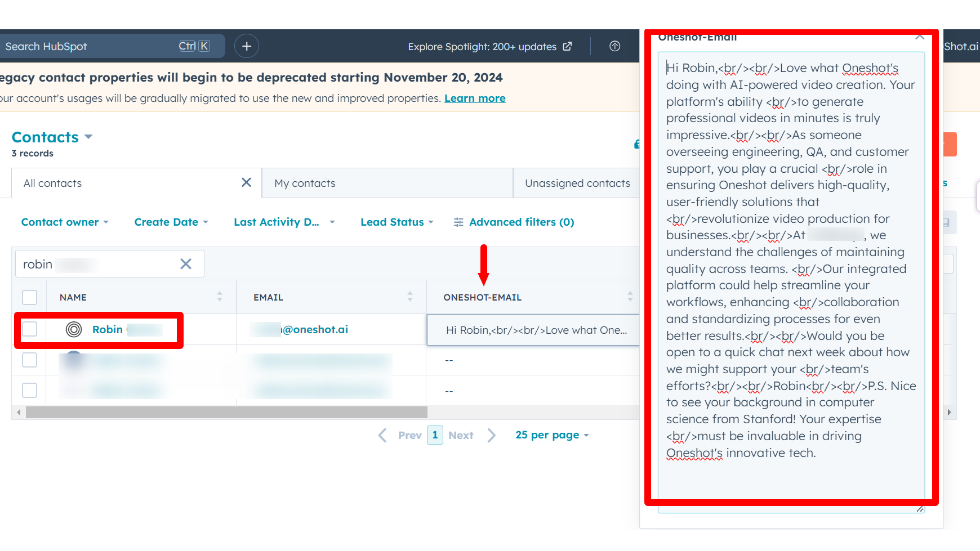Sort by the Oneshot-Email column arrows

630,297
